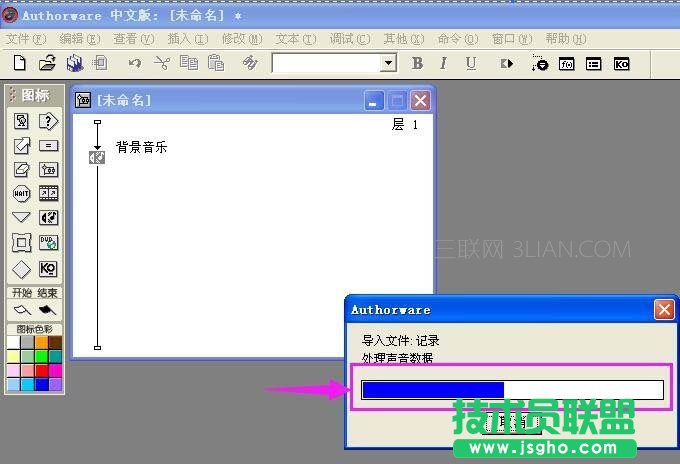Select the DVD icon in the palette

pos(48,243)
